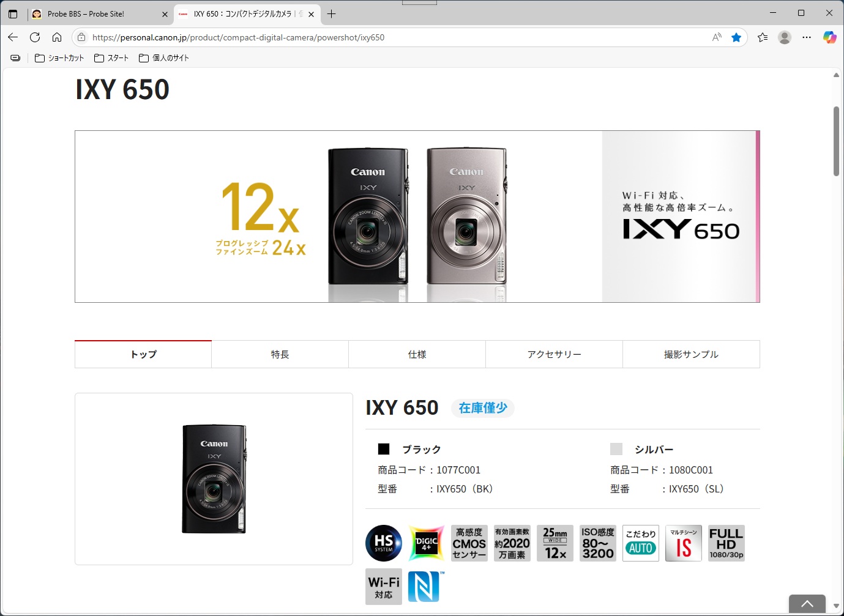Click the 高感度CMOSセンサー icon
This screenshot has height=616, width=844.
click(469, 543)
